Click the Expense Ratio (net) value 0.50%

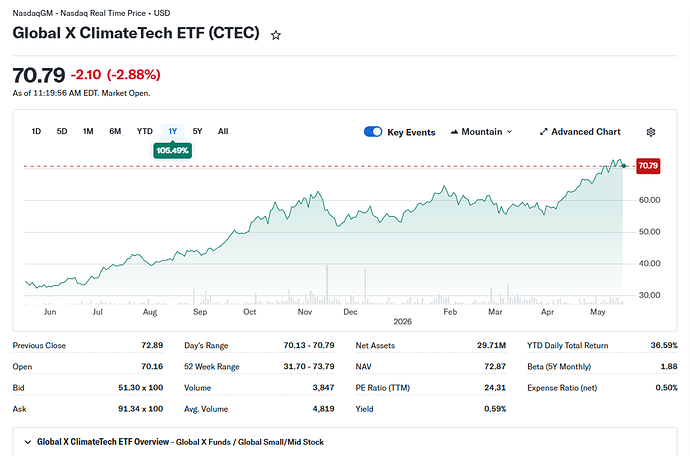click(666, 387)
